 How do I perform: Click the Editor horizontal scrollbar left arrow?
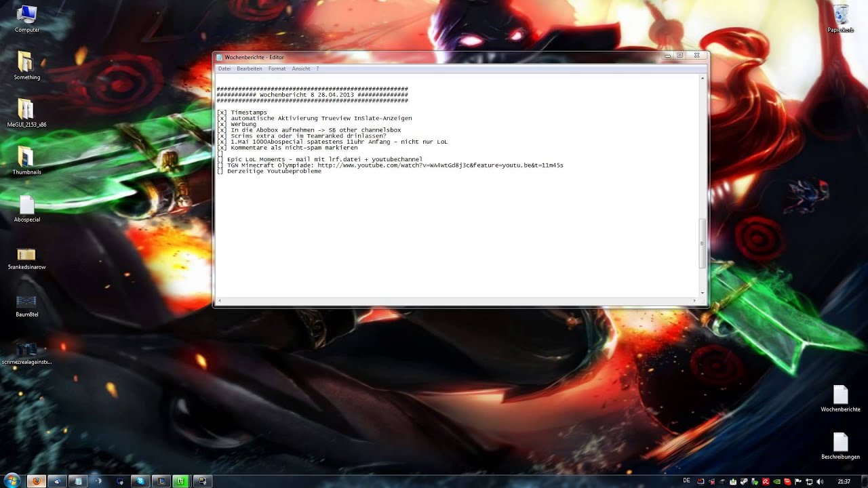point(220,300)
